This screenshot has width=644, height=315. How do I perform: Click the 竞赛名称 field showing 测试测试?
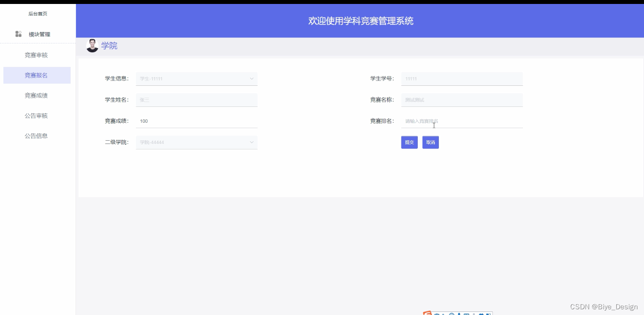pos(462,100)
